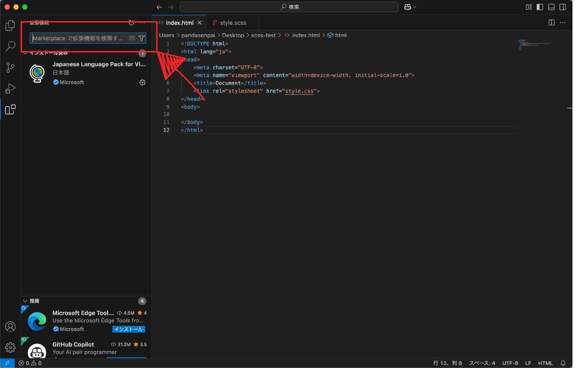Open Japanese Language Pack extension details
The height and width of the screenshot is (368, 588).
(86, 73)
